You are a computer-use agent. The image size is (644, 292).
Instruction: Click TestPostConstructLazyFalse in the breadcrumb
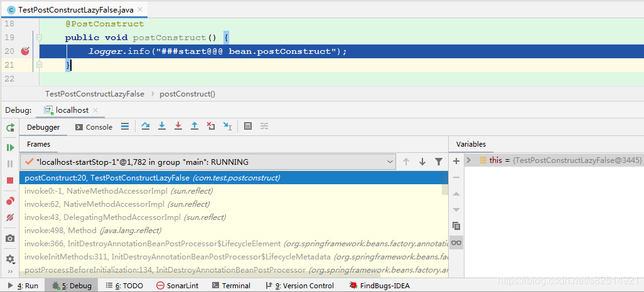click(x=95, y=94)
